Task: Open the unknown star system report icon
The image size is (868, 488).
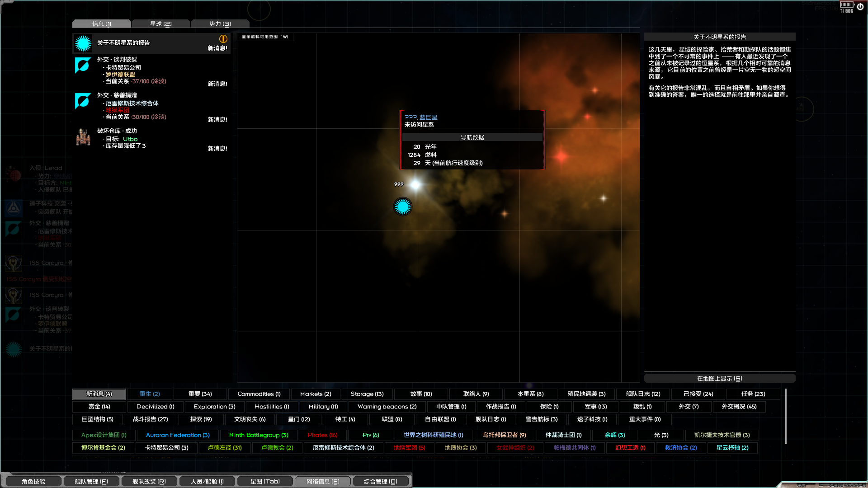Action: click(83, 43)
